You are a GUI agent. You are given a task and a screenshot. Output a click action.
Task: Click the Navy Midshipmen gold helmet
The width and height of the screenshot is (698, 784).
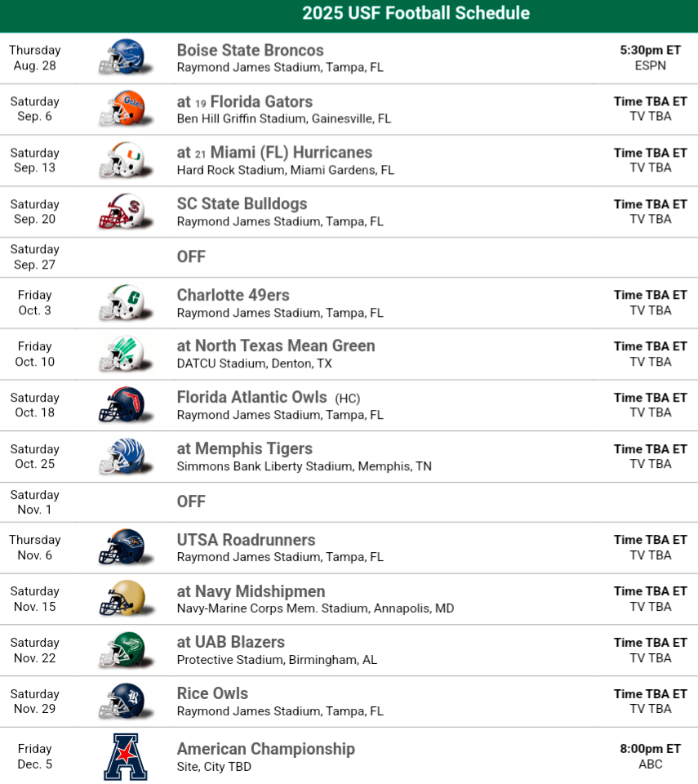[x=122, y=599]
